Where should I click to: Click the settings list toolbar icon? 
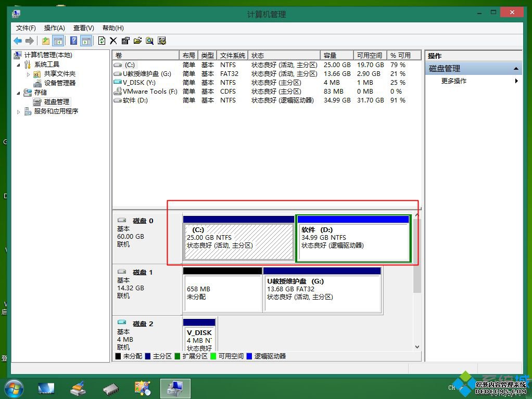coord(162,41)
